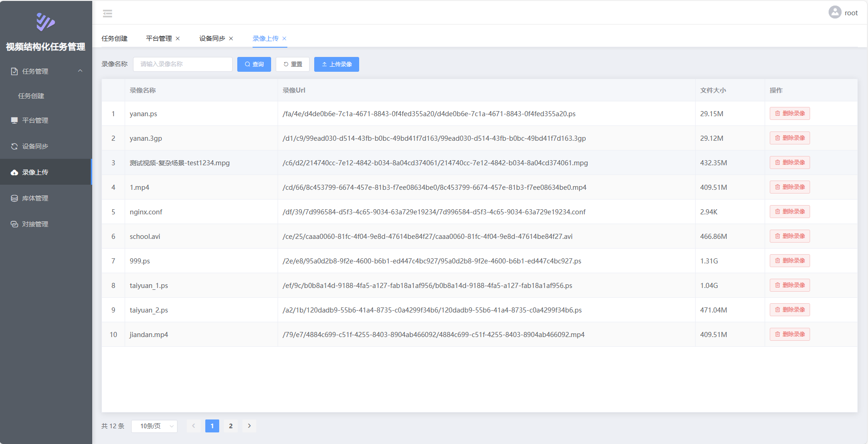Click the root username text

[851, 13]
